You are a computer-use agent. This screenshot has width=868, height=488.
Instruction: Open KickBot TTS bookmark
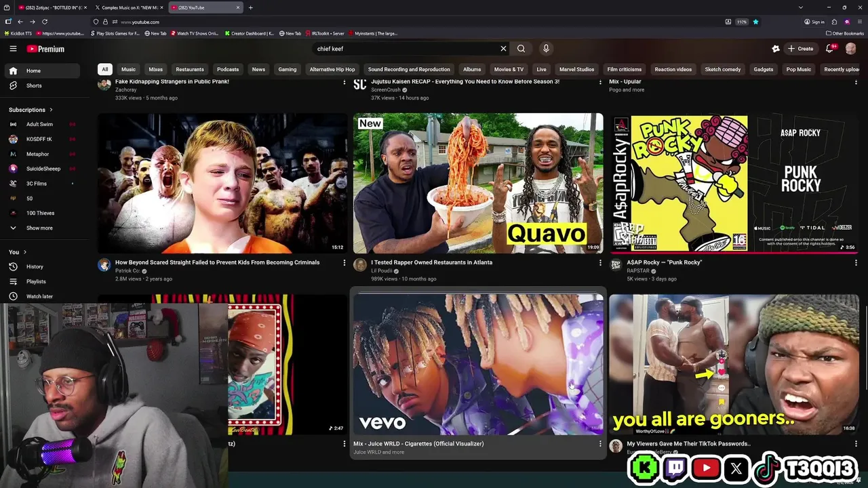coord(18,33)
